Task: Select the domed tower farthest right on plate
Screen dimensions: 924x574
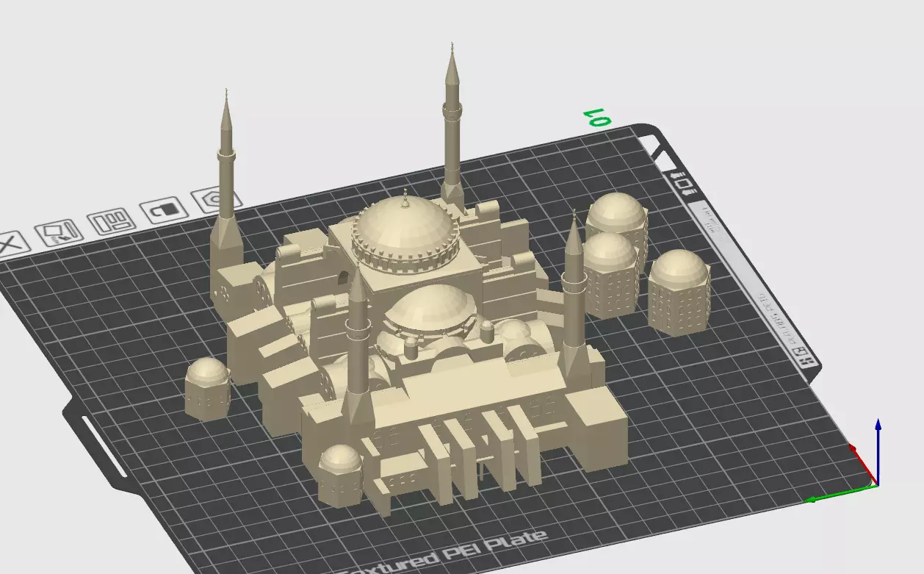Action: [x=679, y=292]
